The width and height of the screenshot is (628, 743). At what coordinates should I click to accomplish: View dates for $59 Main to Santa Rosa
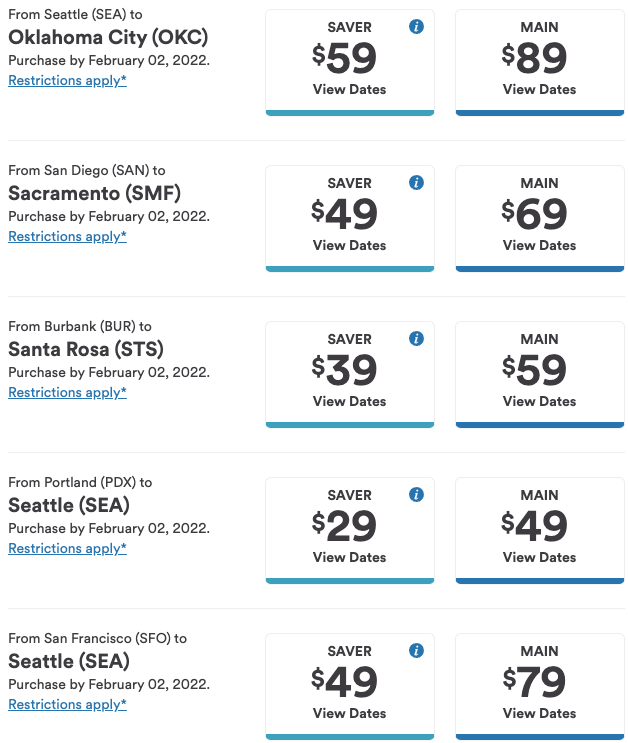coord(540,374)
